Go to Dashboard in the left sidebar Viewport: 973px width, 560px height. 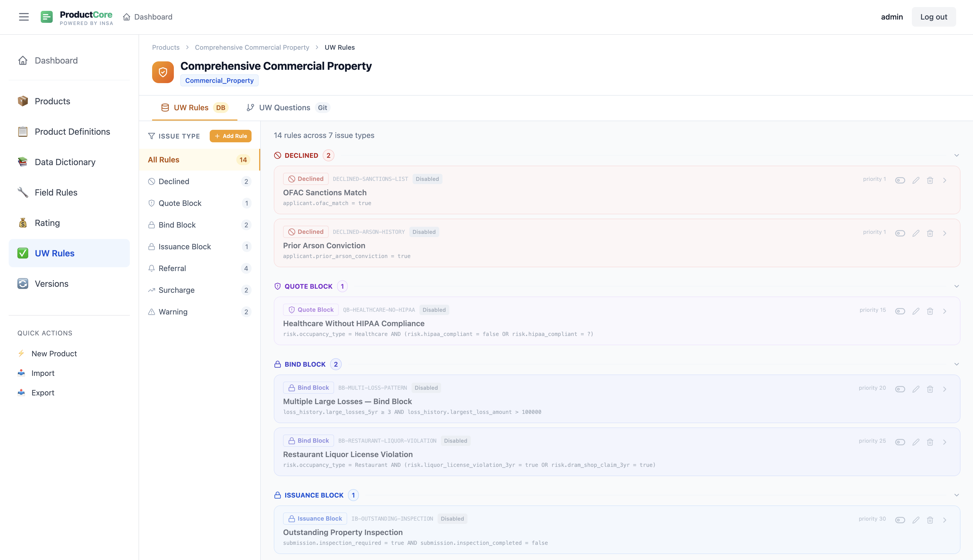69,60
